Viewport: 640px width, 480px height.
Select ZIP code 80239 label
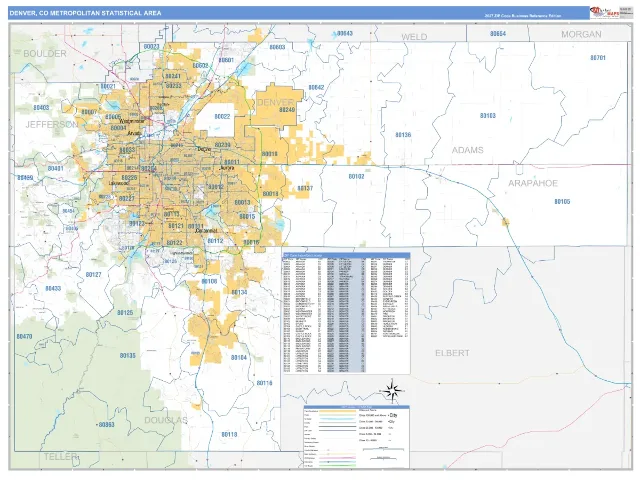pos(223,145)
